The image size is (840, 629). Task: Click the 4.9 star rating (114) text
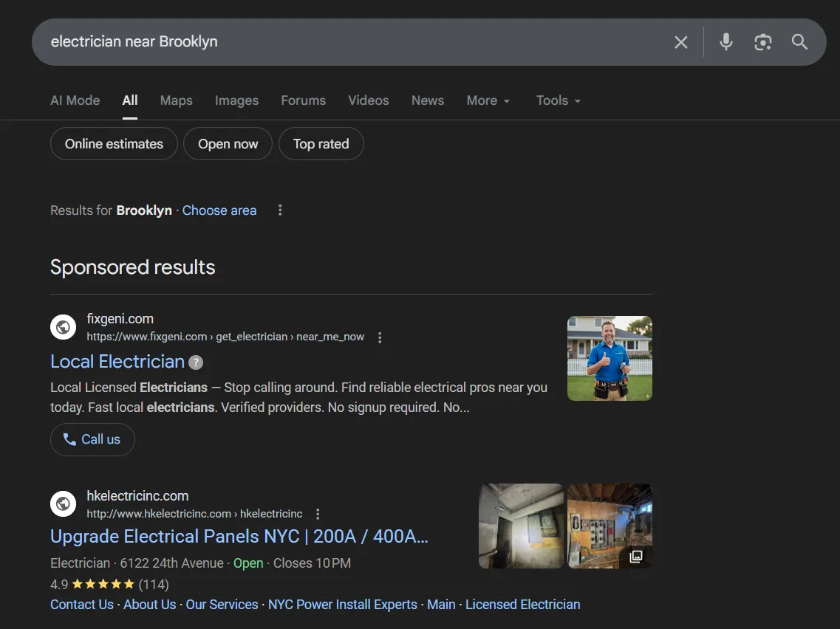[x=109, y=585]
